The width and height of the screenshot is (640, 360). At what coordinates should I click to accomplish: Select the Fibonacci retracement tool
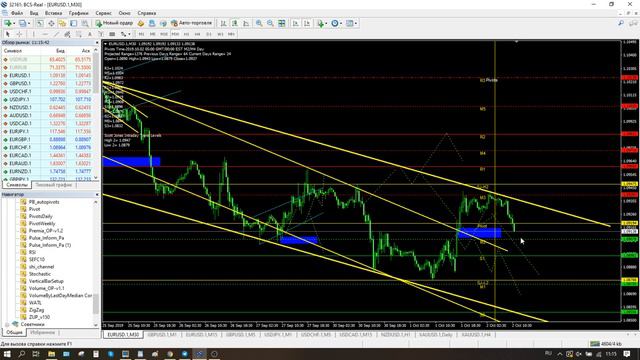tap(79, 34)
